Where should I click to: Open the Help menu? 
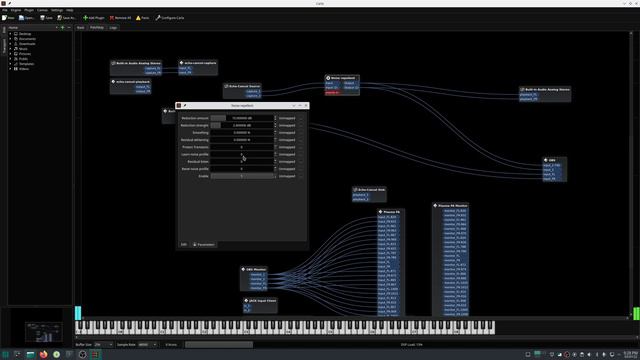click(70, 10)
